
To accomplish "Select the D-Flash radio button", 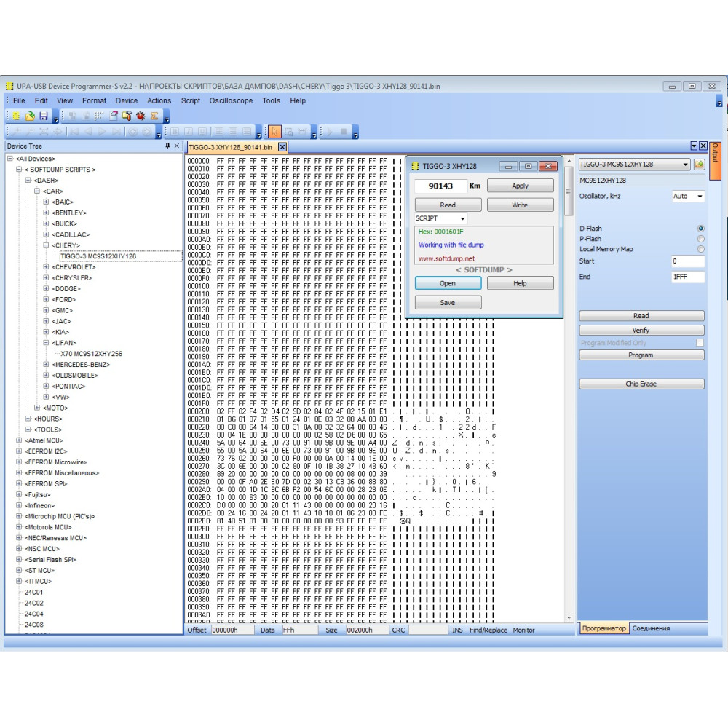I will coord(700,229).
